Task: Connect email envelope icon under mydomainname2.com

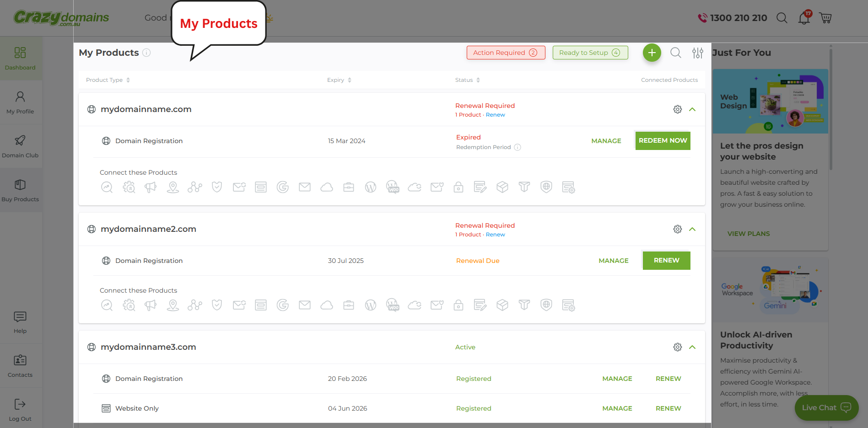Action: point(305,305)
